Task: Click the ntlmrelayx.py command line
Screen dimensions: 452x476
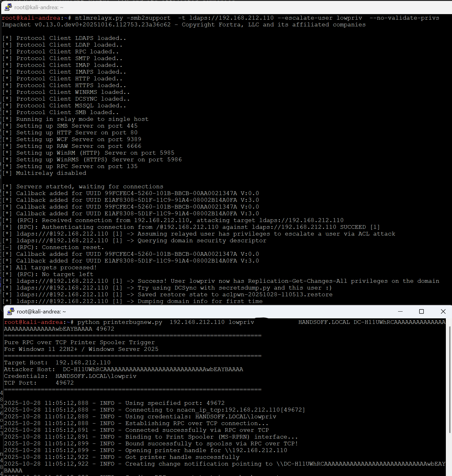Action: pos(220,18)
